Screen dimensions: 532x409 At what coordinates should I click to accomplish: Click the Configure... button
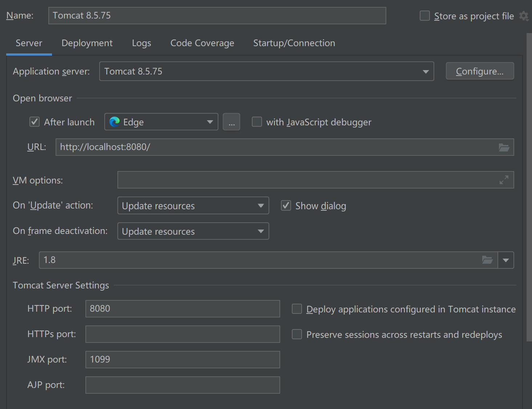[x=480, y=71]
